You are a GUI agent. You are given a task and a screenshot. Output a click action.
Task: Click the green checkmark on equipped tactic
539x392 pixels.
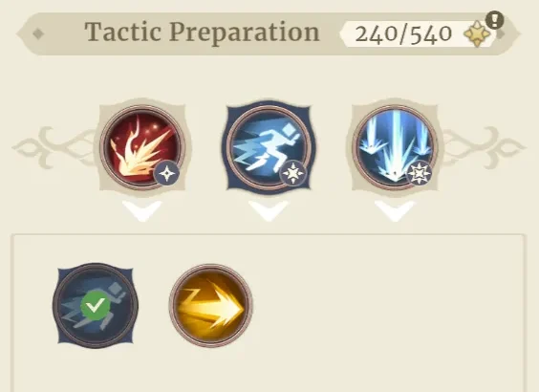pos(96,305)
